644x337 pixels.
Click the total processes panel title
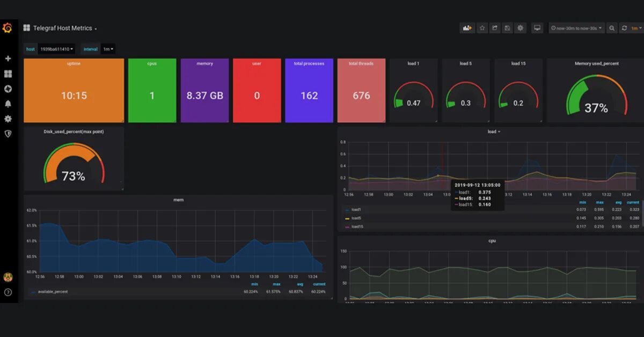point(309,63)
